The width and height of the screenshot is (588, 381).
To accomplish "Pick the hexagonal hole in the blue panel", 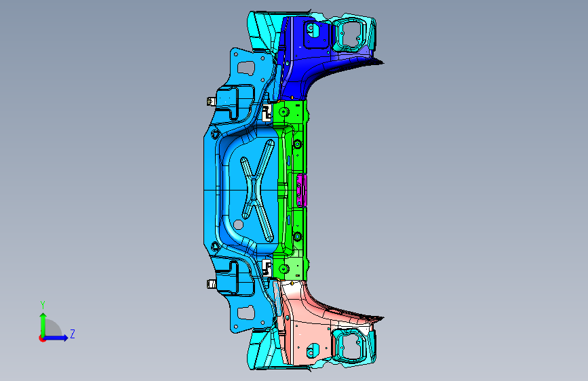I will 238,224.
